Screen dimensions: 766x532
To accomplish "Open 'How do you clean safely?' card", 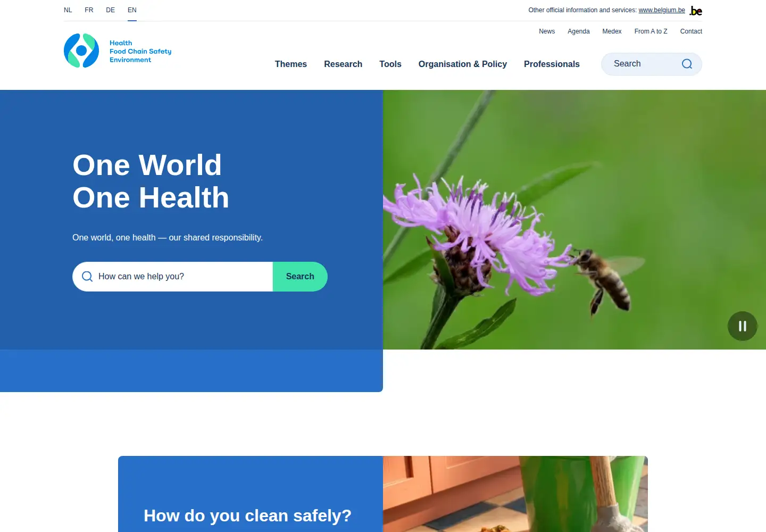I will [x=247, y=516].
